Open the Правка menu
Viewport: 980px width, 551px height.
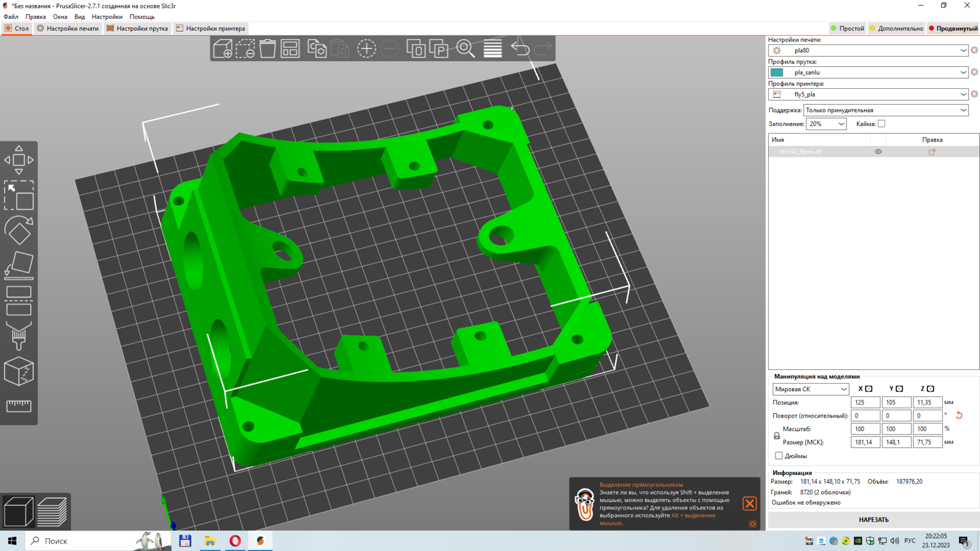pos(36,17)
